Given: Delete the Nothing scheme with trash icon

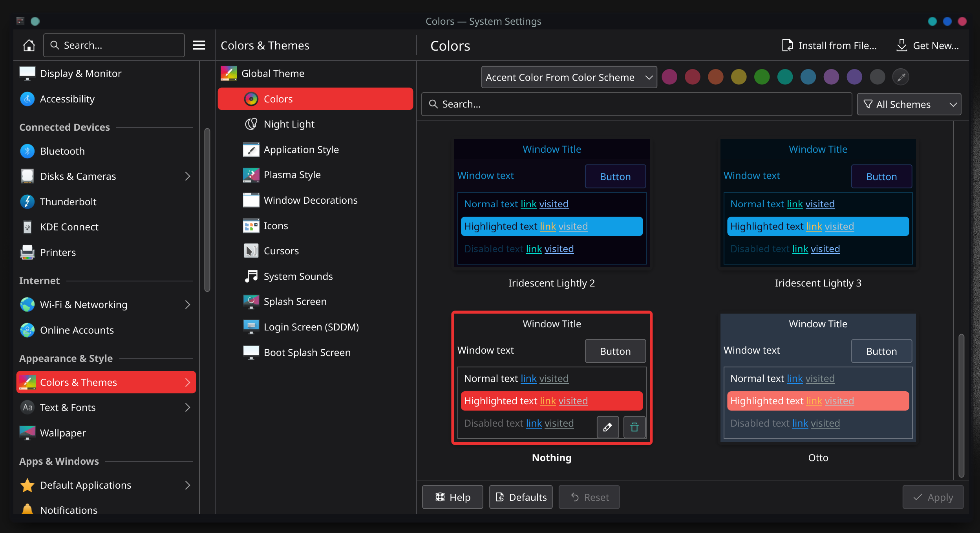Looking at the screenshot, I should pyautogui.click(x=634, y=427).
